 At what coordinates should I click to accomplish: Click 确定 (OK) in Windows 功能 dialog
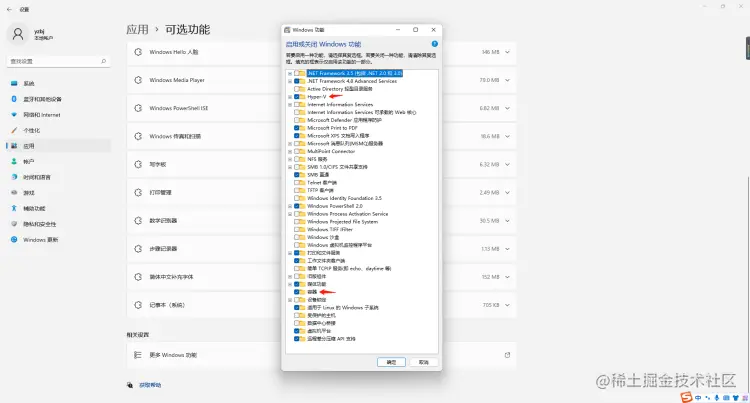click(391, 362)
